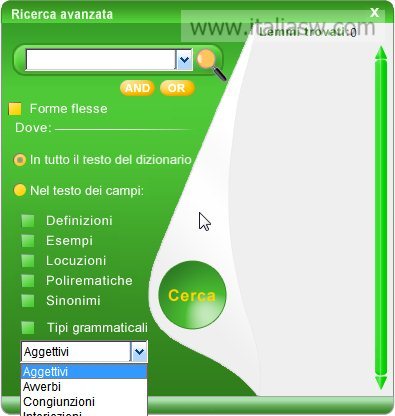Toggle the Forme flesse checkbox

pyautogui.click(x=15, y=109)
